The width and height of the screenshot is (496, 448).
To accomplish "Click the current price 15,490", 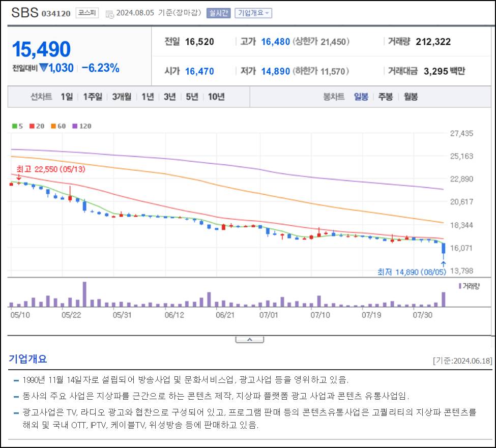I will pos(41,49).
